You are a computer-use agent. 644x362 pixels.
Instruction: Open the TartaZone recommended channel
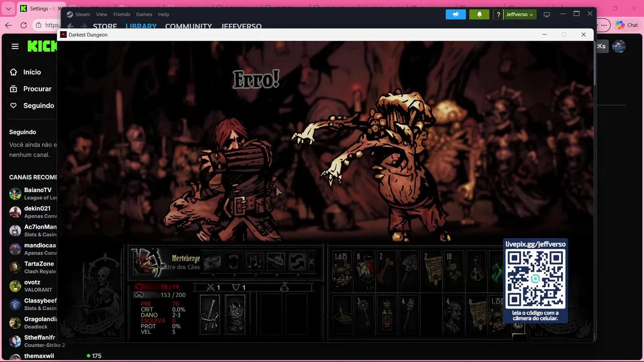point(33,267)
